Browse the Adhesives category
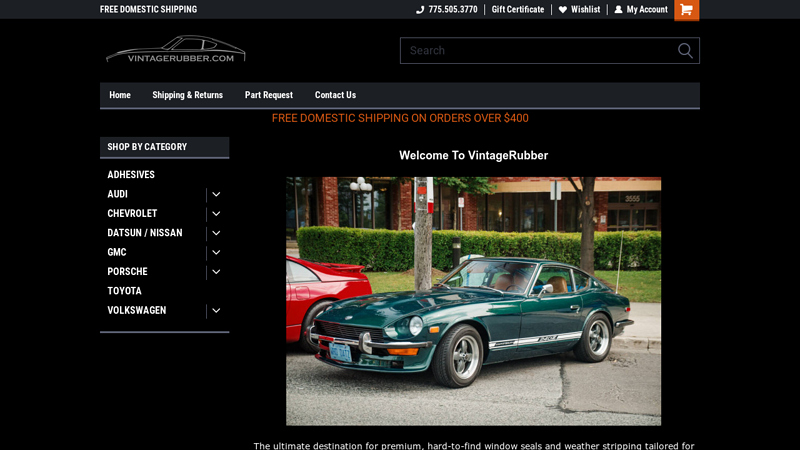 tap(131, 175)
